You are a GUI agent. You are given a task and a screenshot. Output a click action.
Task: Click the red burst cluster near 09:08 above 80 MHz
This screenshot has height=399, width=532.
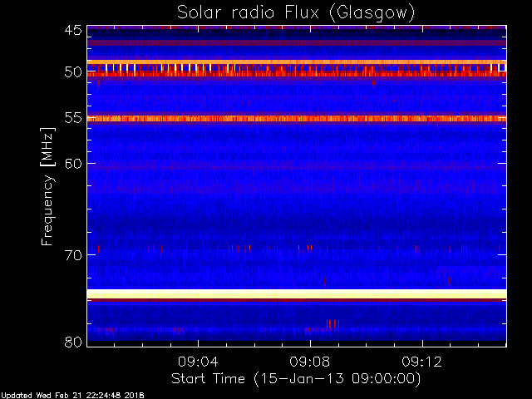(332, 323)
